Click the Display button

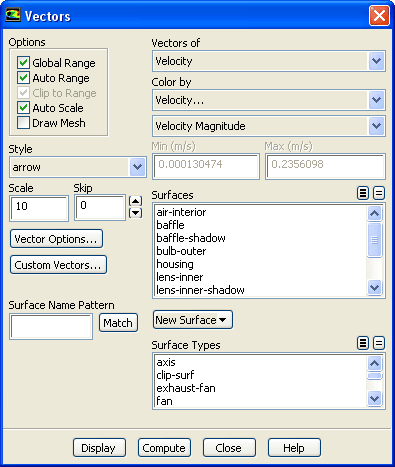point(99,448)
